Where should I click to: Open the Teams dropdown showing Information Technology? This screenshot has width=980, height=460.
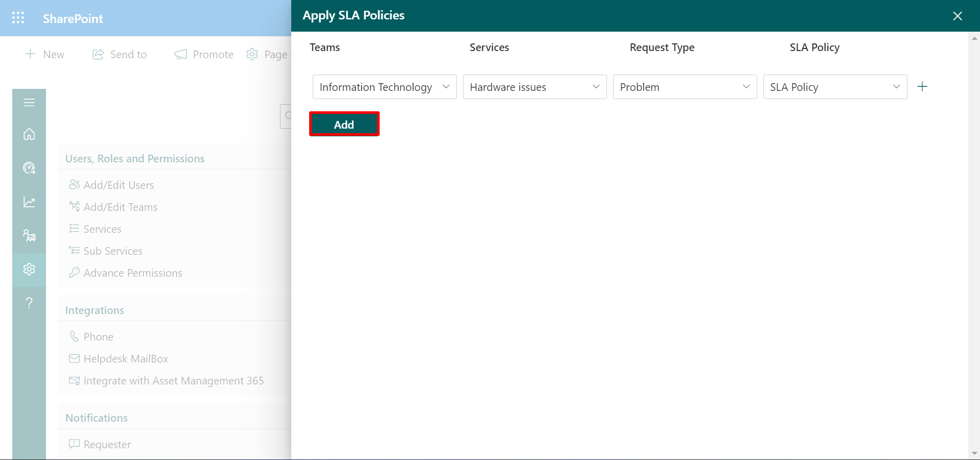(385, 87)
